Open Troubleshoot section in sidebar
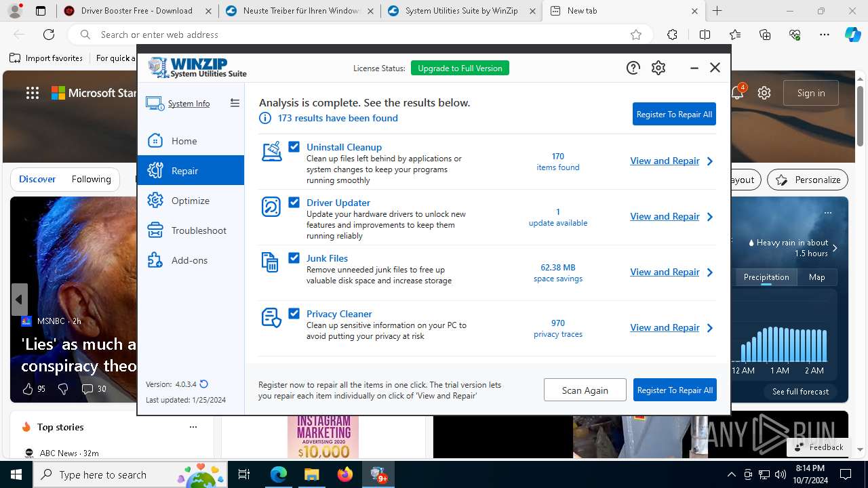 click(x=191, y=230)
